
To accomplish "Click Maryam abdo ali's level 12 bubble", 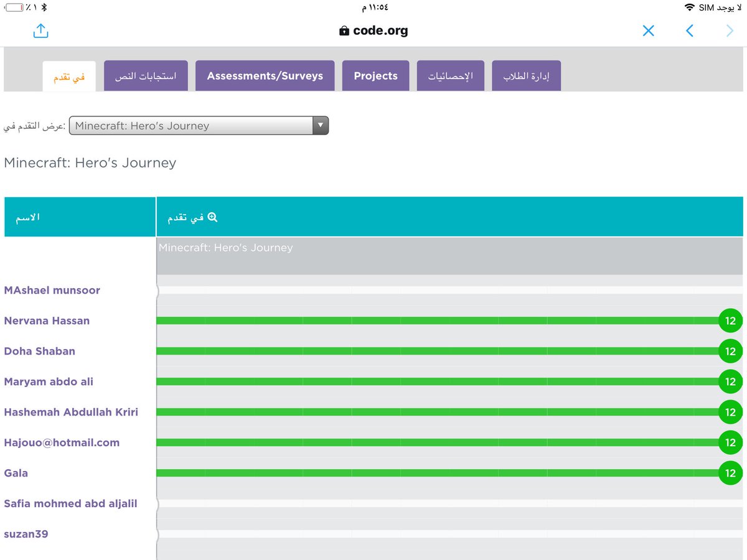I will pos(730,381).
